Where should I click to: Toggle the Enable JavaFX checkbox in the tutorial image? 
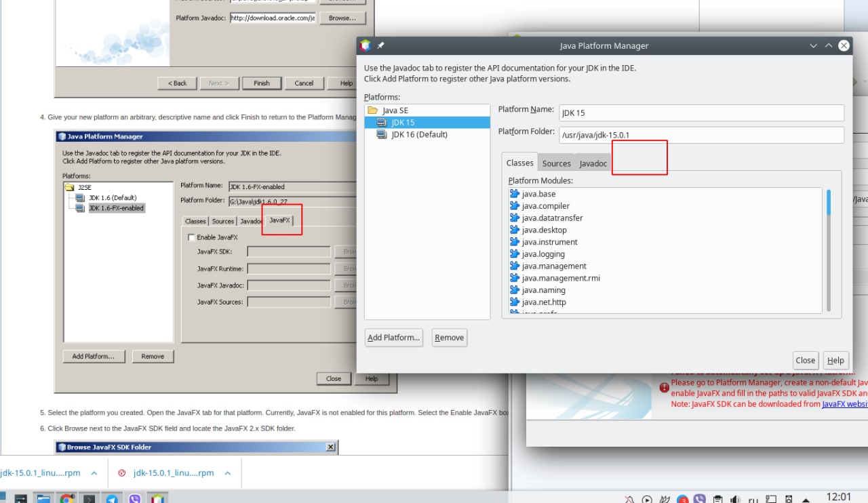pos(192,237)
